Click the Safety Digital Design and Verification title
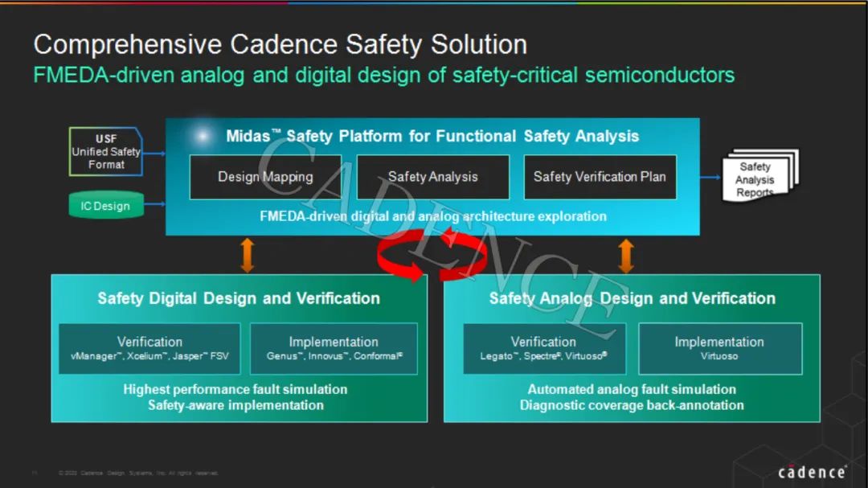This screenshot has width=868, height=488. (x=239, y=298)
